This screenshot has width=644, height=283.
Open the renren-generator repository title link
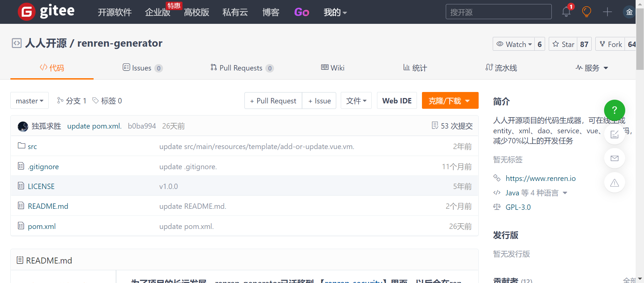click(x=120, y=43)
